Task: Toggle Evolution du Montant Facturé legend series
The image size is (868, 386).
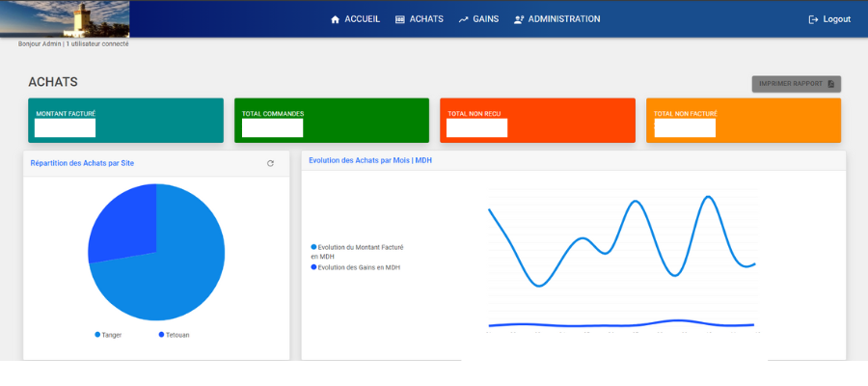Action: 313,247
